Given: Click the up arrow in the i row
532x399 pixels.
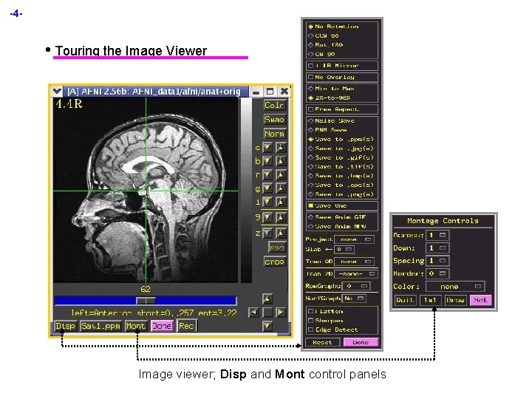Looking at the screenshot, I should tap(281, 202).
